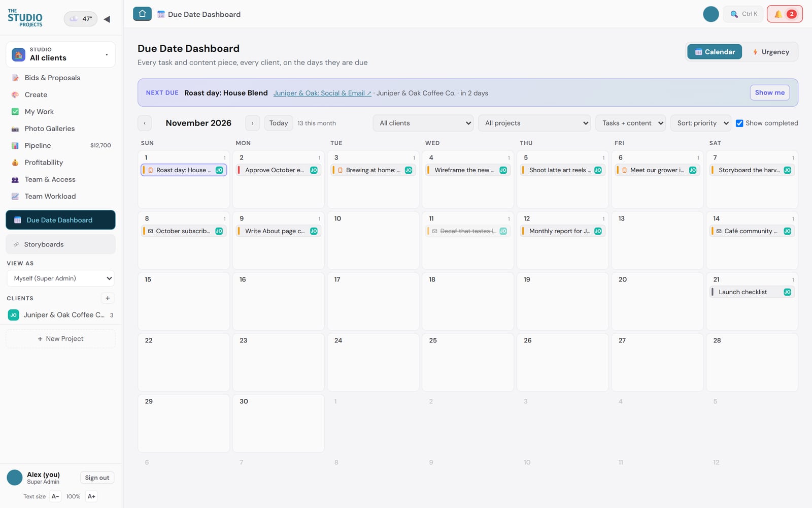Open Pipeline with $12,700 value
Screen dimensions: 812x508
tap(61, 145)
